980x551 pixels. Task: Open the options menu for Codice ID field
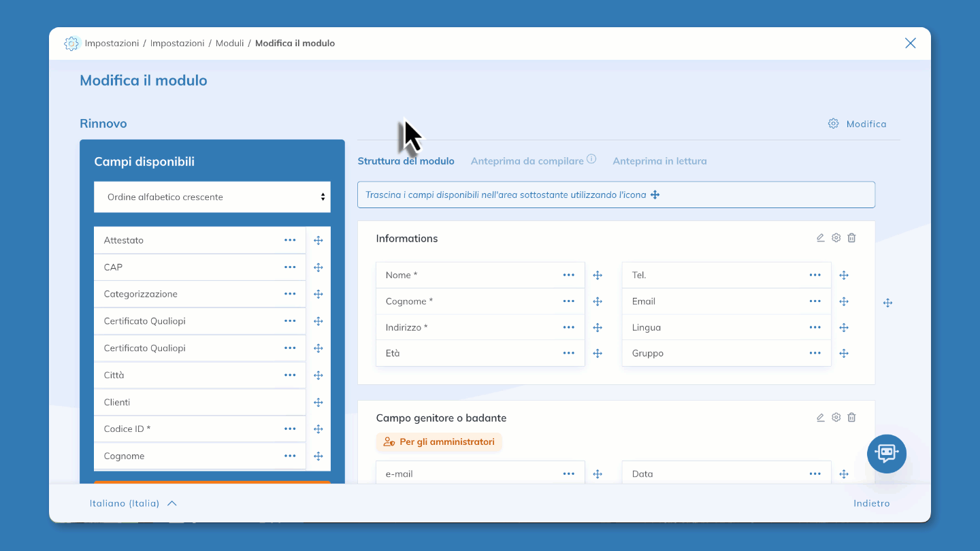click(x=290, y=429)
